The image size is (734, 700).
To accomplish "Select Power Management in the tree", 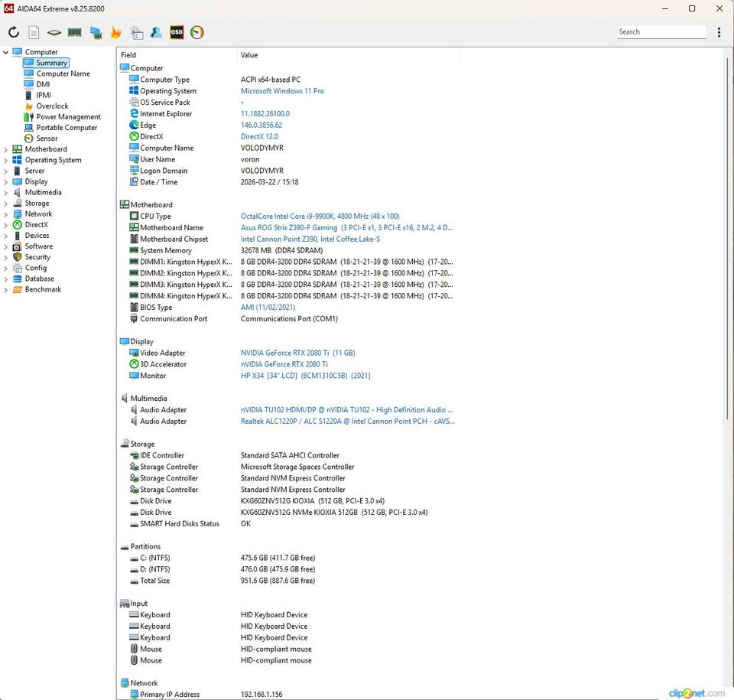I will point(68,117).
